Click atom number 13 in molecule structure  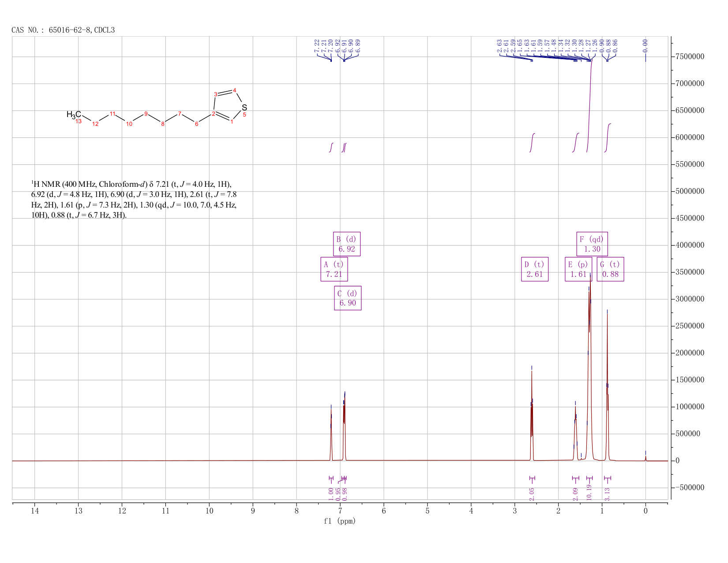[79, 121]
